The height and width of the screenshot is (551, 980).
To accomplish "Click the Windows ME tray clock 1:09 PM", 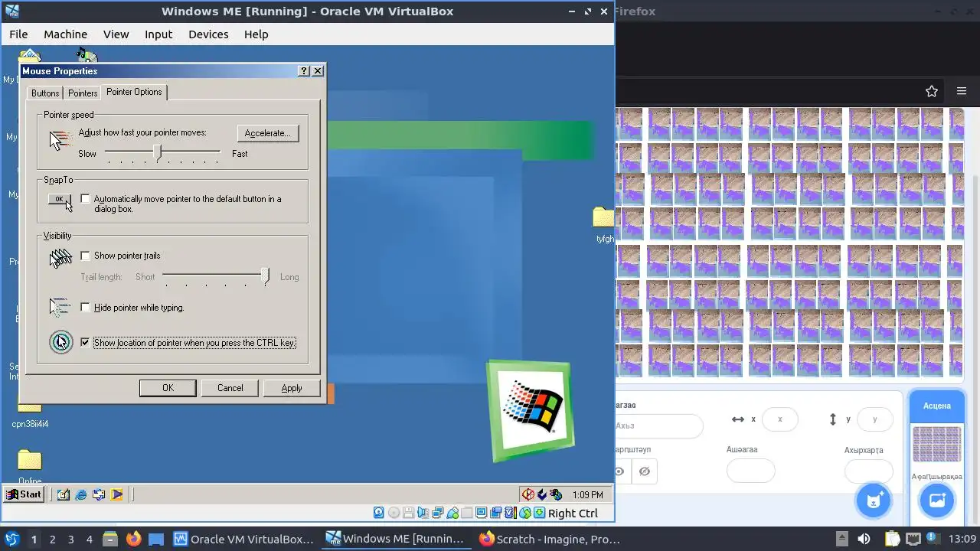I will pyautogui.click(x=588, y=495).
